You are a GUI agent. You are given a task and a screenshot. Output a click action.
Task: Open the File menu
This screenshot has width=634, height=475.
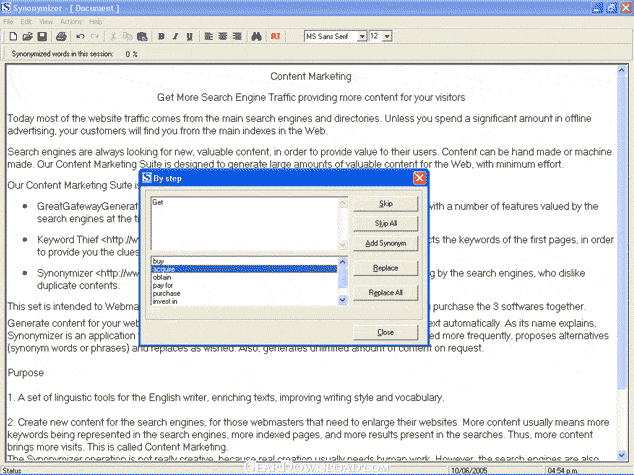[8, 21]
